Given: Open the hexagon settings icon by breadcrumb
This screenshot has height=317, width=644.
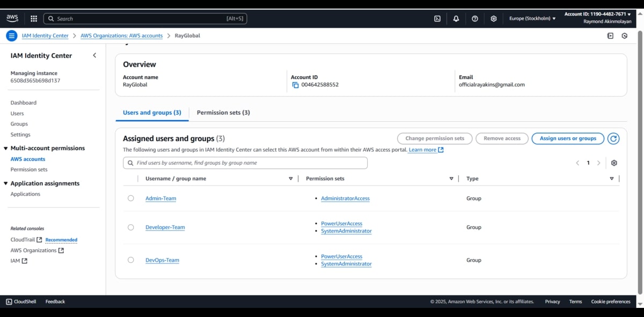Looking at the screenshot, I should pyautogui.click(x=625, y=36).
